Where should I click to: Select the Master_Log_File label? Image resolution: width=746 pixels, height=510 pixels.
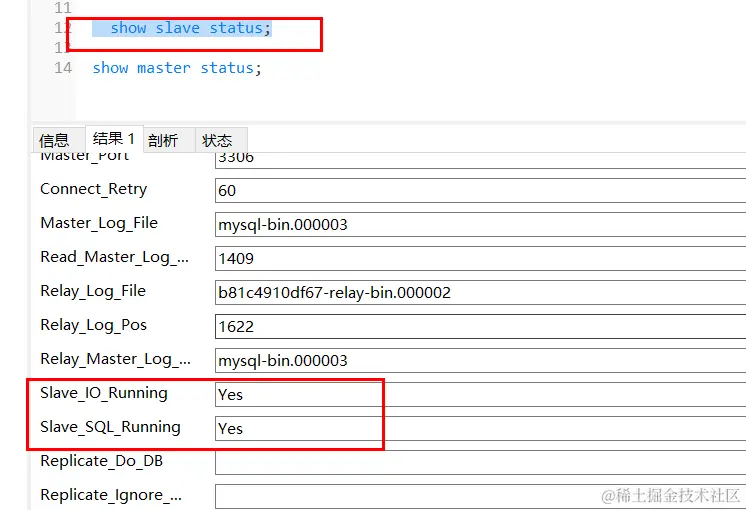click(99, 223)
